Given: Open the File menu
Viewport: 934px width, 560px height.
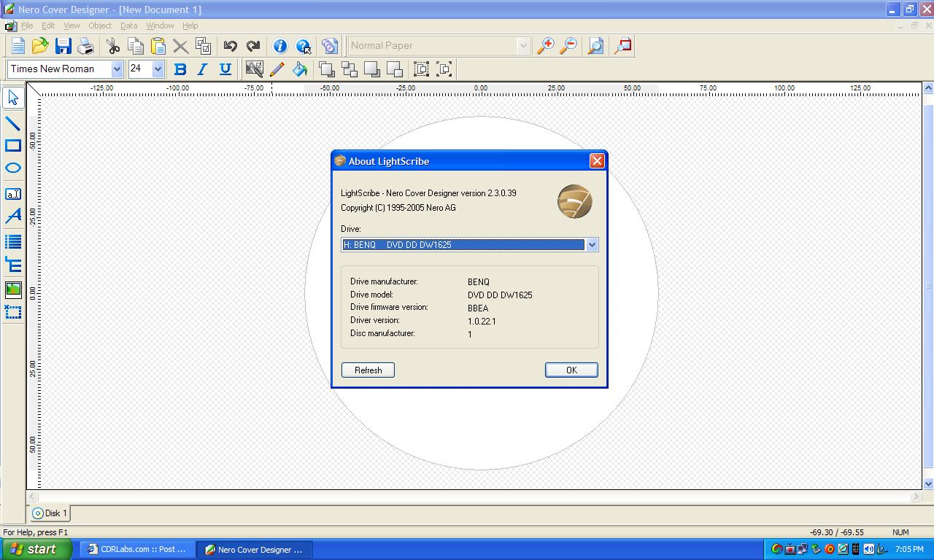Looking at the screenshot, I should coord(27,26).
